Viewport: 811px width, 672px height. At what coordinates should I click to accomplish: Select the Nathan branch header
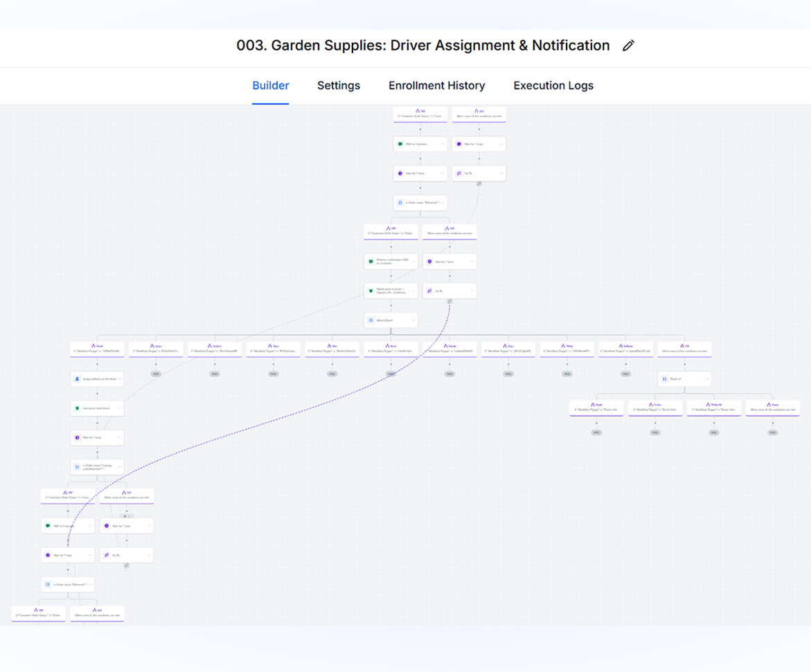[x=215, y=349]
